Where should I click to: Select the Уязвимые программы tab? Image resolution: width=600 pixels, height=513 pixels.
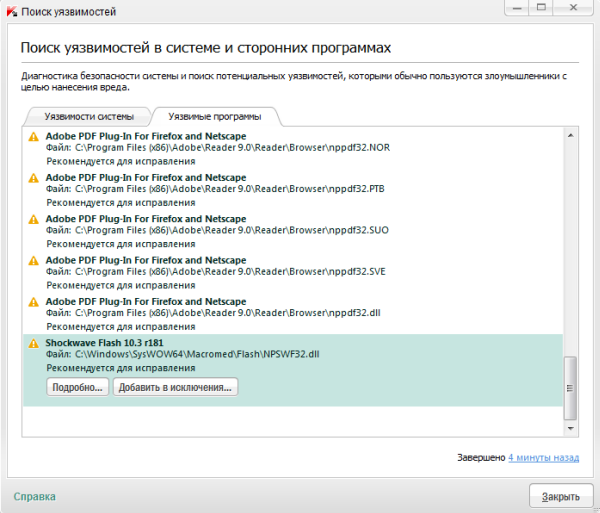pos(215,116)
